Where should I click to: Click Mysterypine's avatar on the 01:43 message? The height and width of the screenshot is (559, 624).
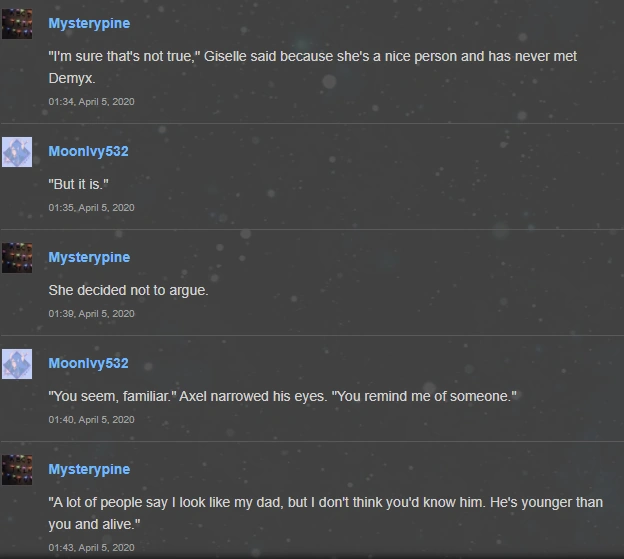(x=17, y=470)
